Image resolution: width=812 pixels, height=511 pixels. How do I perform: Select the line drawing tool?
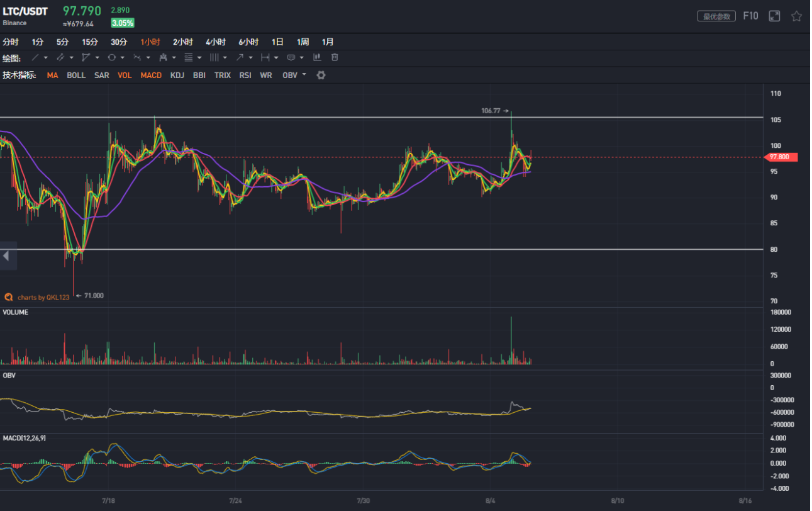click(x=35, y=57)
